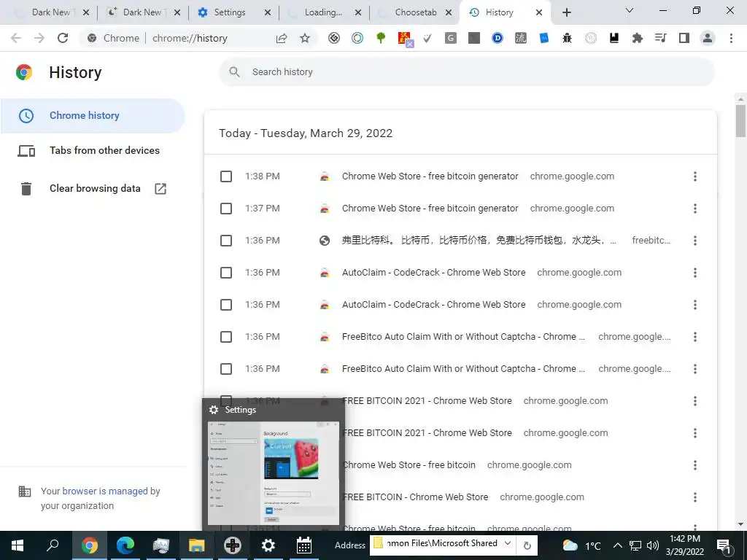Click the faded white circle extension icon
747x560 pixels.
tap(591, 38)
